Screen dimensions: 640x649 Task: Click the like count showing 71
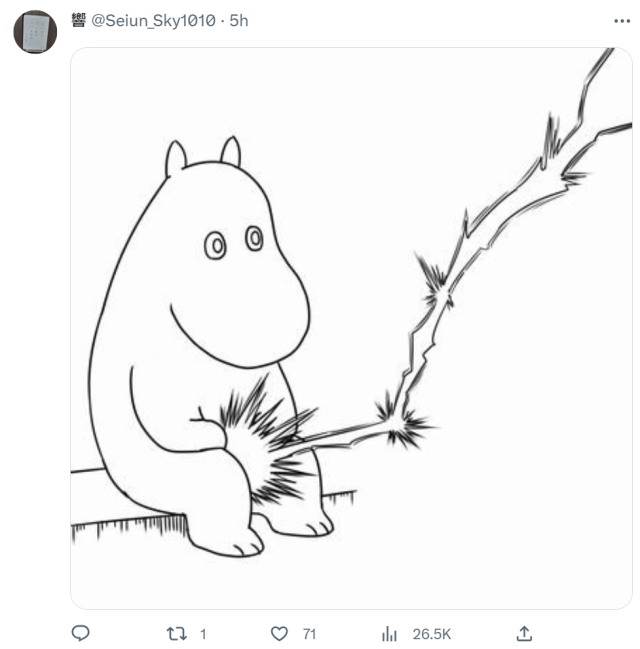coord(309,634)
